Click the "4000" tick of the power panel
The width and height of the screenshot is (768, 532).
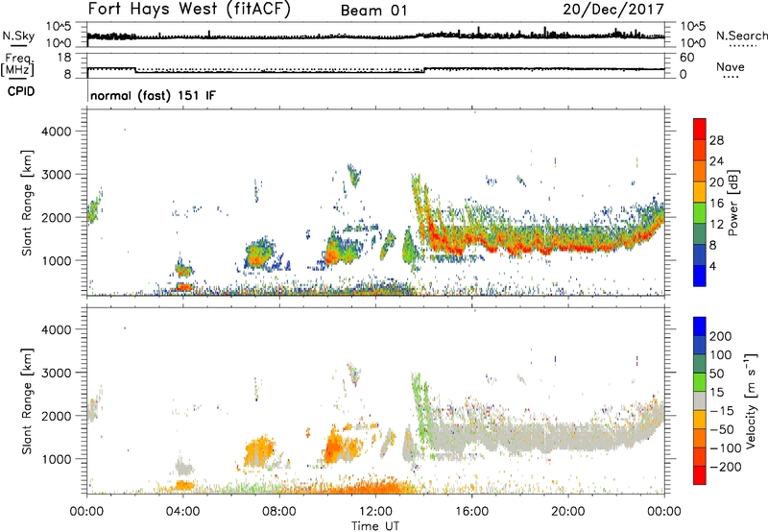point(57,132)
